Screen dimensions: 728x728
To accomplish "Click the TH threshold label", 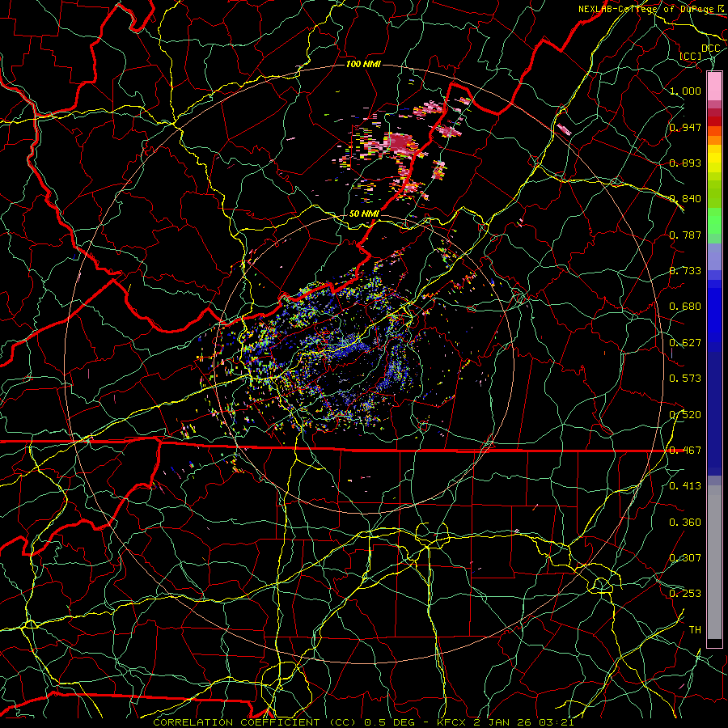I will tap(695, 630).
